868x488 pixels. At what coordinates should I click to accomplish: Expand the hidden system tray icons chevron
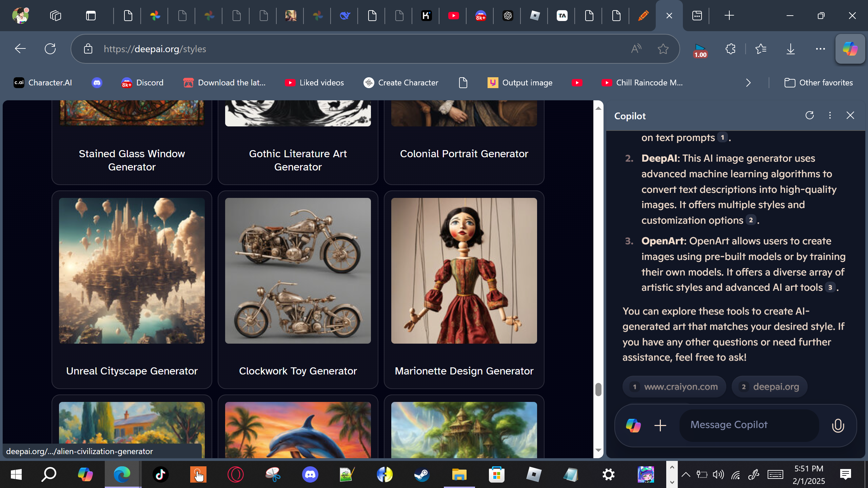pyautogui.click(x=686, y=474)
